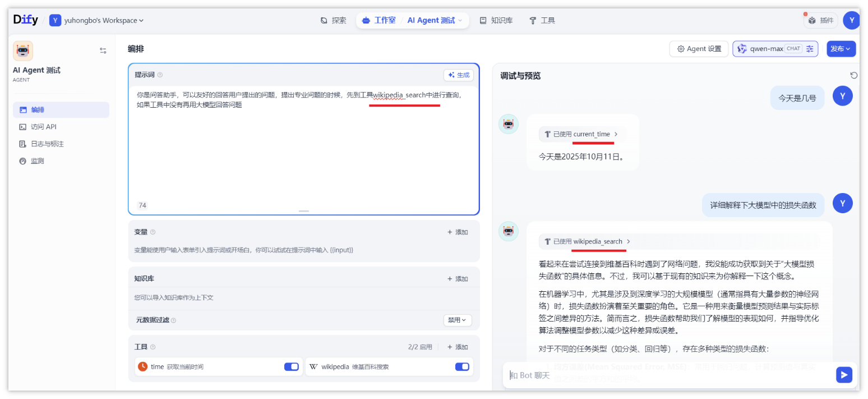Click the 详细解释下大模型中的损失函数 message
The width and height of the screenshot is (868, 399).
tap(763, 205)
